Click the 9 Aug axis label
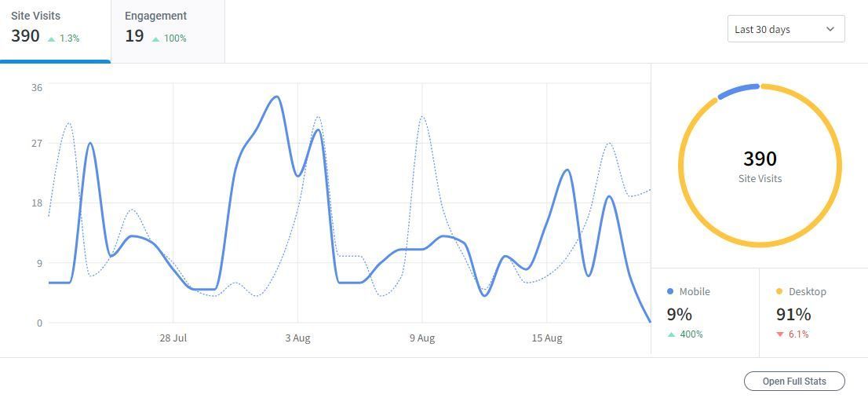This screenshot has height=398, width=868. pos(422,338)
